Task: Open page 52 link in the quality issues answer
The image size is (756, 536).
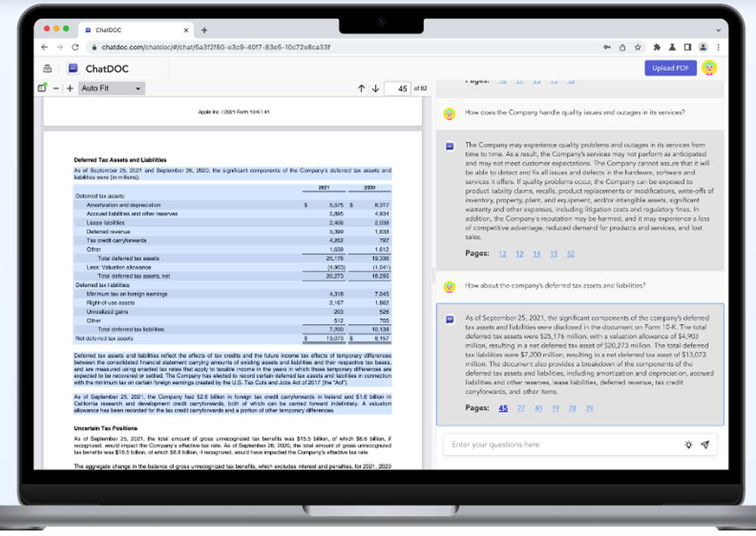Action: click(x=571, y=253)
